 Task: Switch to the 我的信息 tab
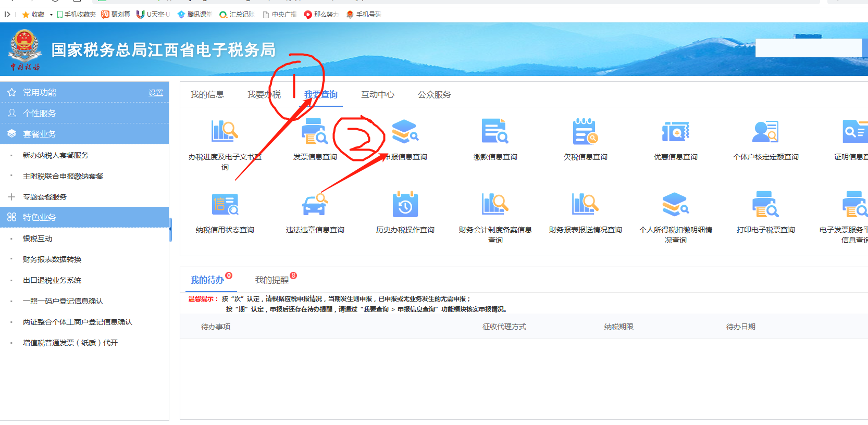click(207, 94)
